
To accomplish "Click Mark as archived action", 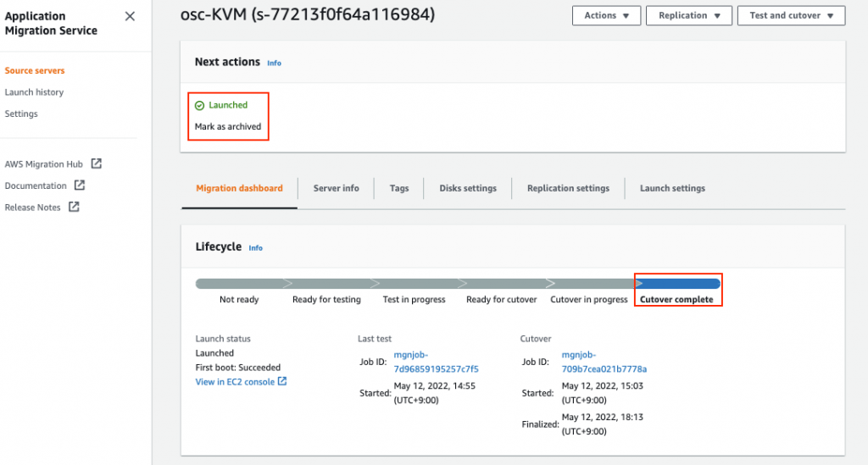I will point(227,126).
